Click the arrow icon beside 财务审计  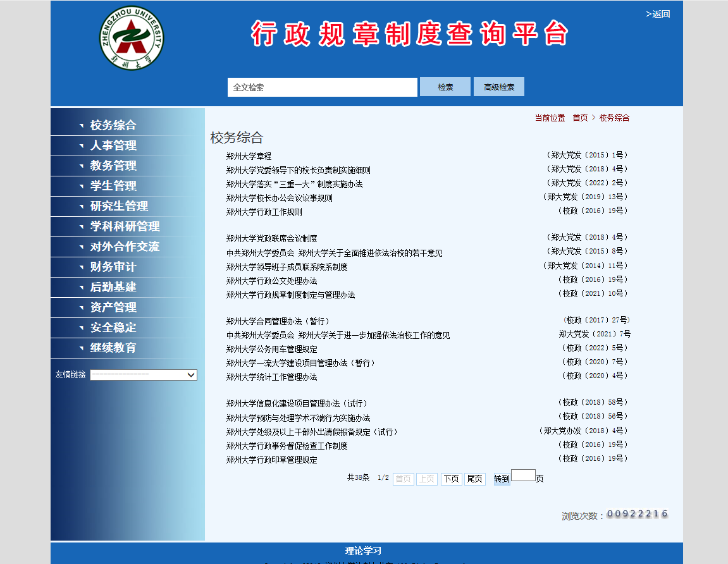tap(81, 267)
